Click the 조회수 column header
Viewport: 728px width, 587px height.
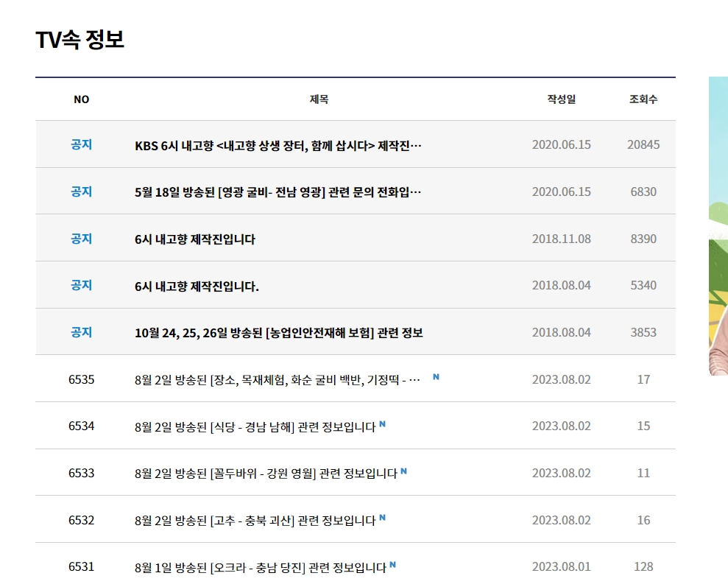[x=643, y=99]
